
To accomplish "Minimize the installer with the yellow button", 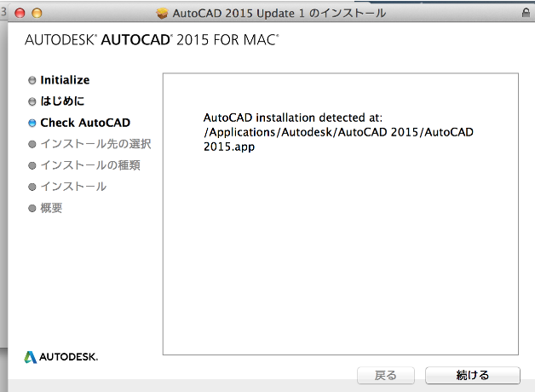I will [x=37, y=13].
